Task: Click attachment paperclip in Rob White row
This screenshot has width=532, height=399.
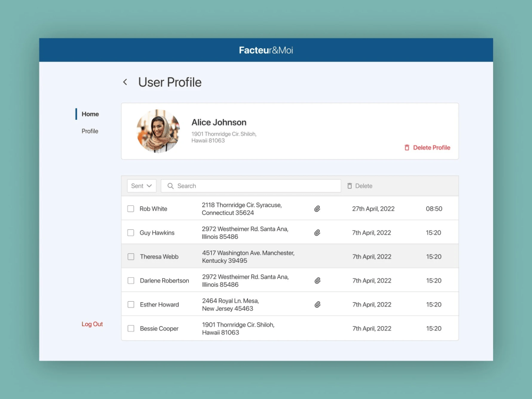Action: coord(317,209)
